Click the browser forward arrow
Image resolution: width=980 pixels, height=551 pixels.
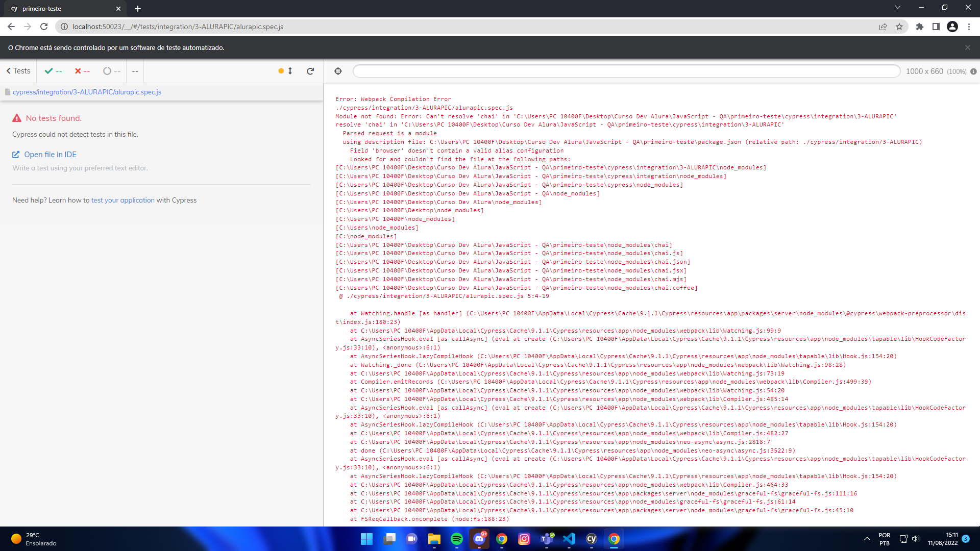[28, 27]
